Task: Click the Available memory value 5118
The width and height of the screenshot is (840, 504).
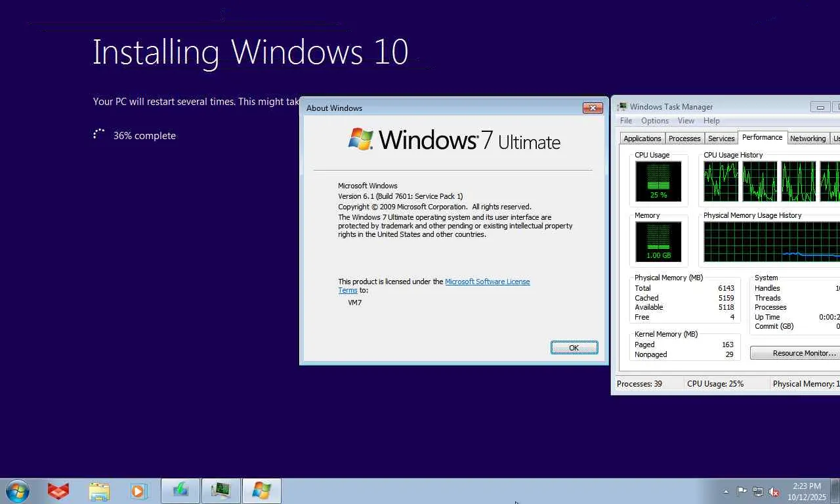Action: (x=726, y=307)
